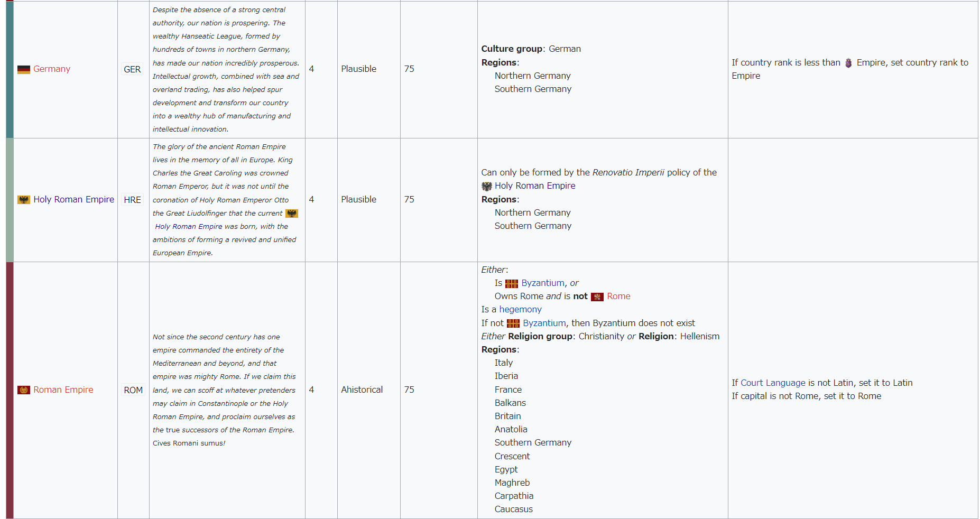Click the 'Carpathia' region entry
980x519 pixels.
tap(514, 496)
